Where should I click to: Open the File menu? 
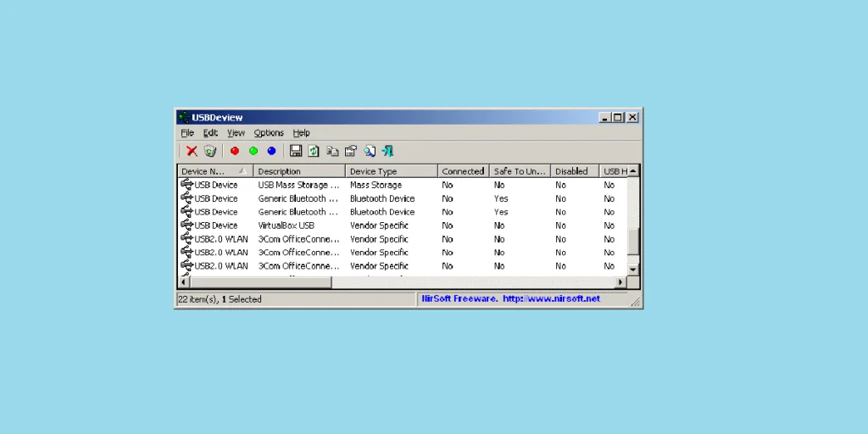pos(187,133)
